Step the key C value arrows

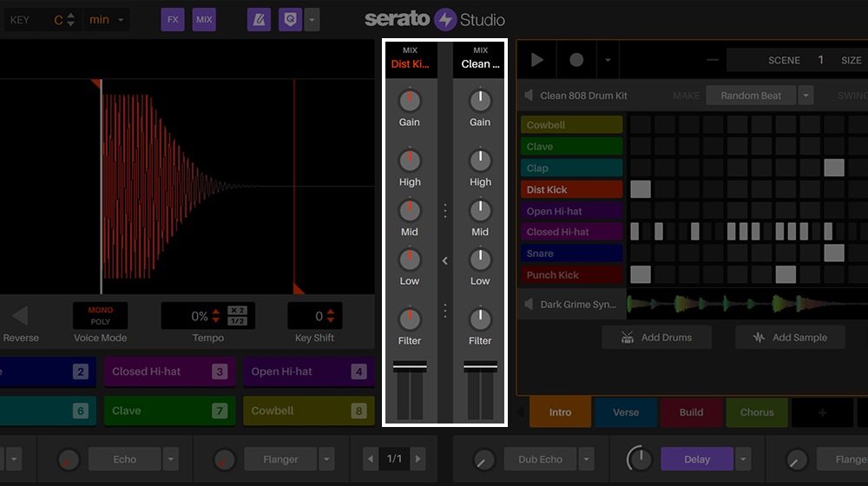click(70, 20)
